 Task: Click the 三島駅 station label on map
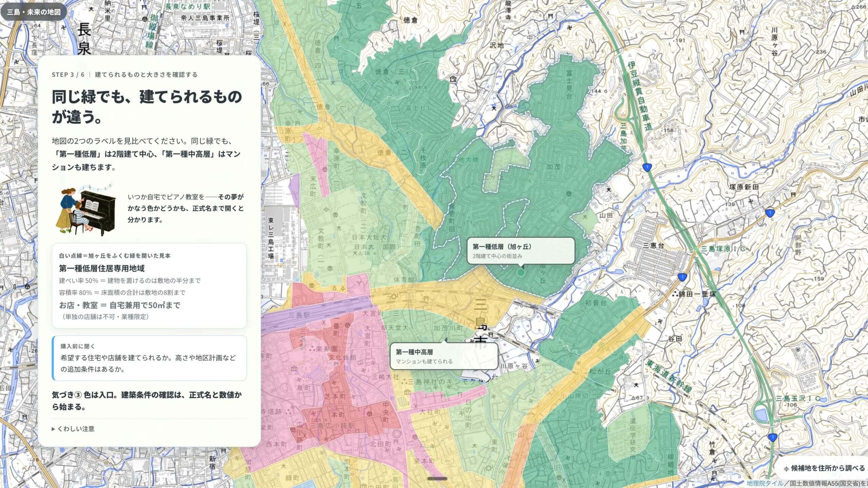click(300, 315)
